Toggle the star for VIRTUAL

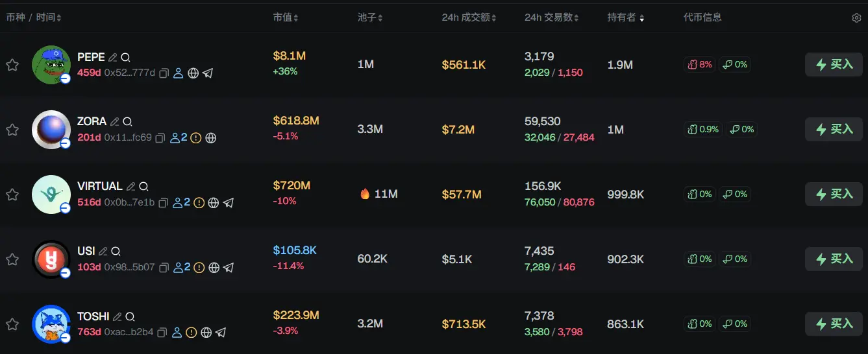click(12, 195)
